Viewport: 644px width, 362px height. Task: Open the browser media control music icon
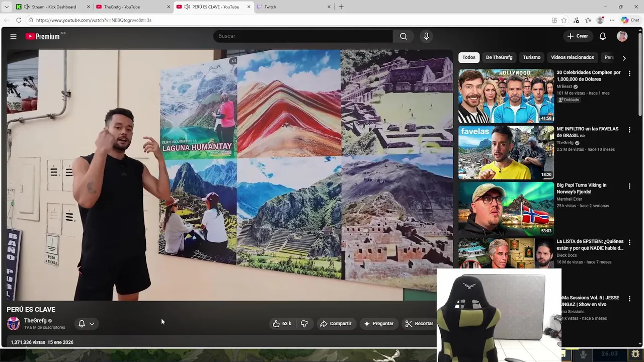point(576,20)
